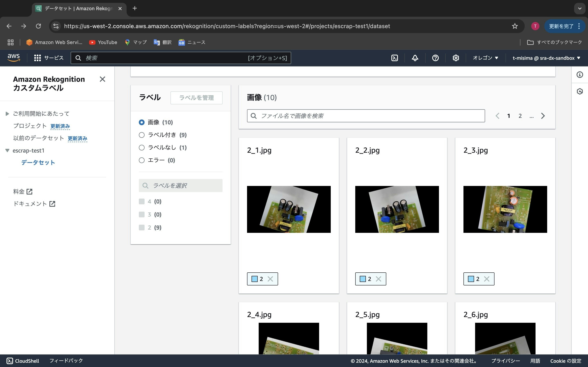Open the notifications bell
588x367 pixels.
tap(415, 58)
